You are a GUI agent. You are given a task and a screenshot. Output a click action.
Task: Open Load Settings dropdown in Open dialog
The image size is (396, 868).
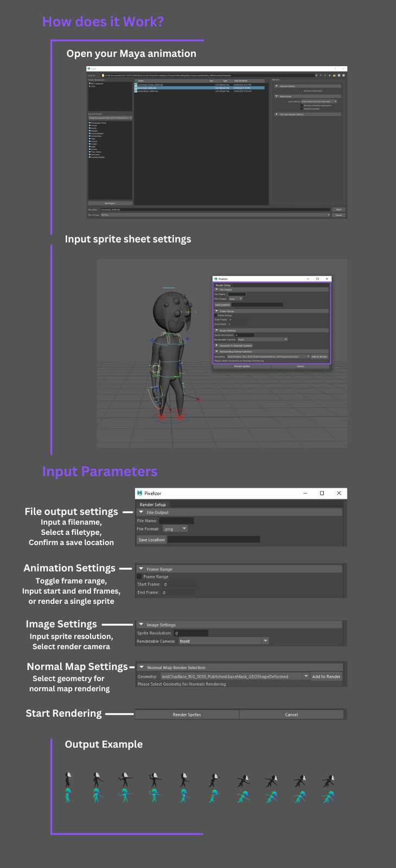tap(319, 101)
